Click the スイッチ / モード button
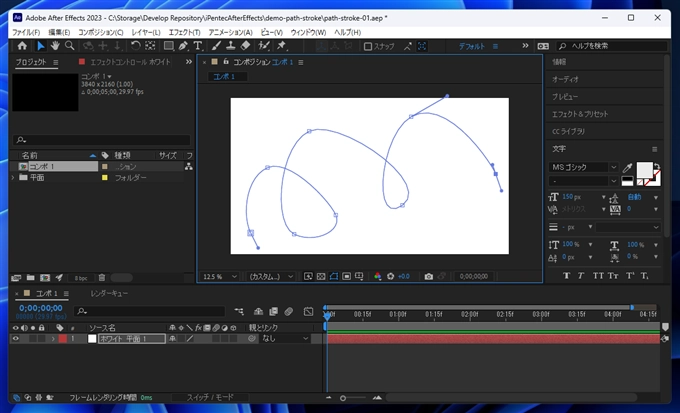 point(210,397)
